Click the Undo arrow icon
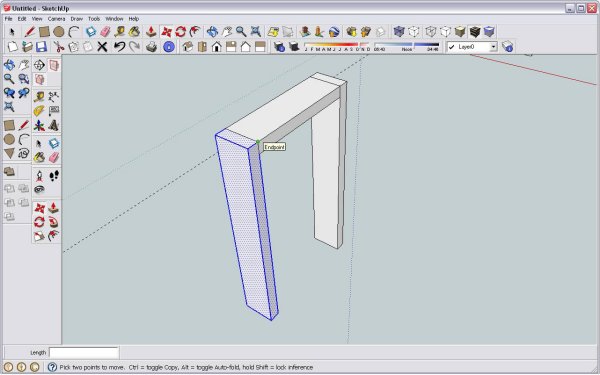The image size is (600, 375). 119,47
